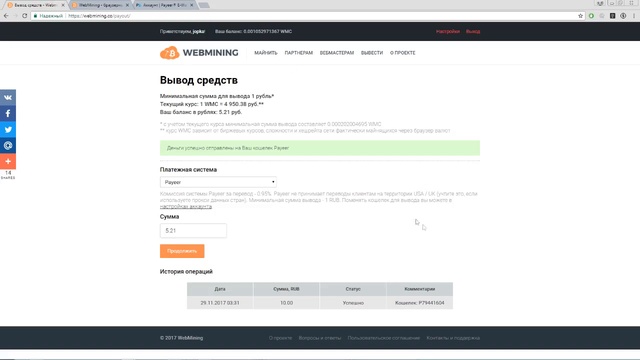Go back using browser back arrow
Viewport: 640px width, 360px height.
6,16
